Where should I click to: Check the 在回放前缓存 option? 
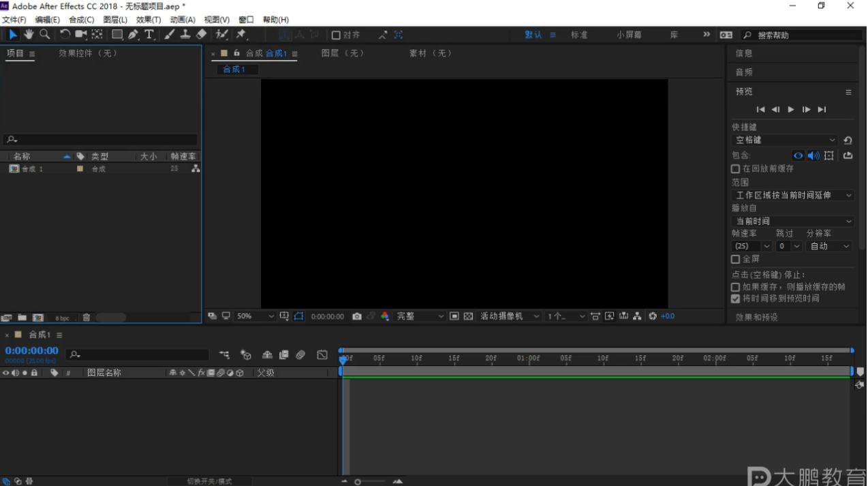pyautogui.click(x=736, y=169)
